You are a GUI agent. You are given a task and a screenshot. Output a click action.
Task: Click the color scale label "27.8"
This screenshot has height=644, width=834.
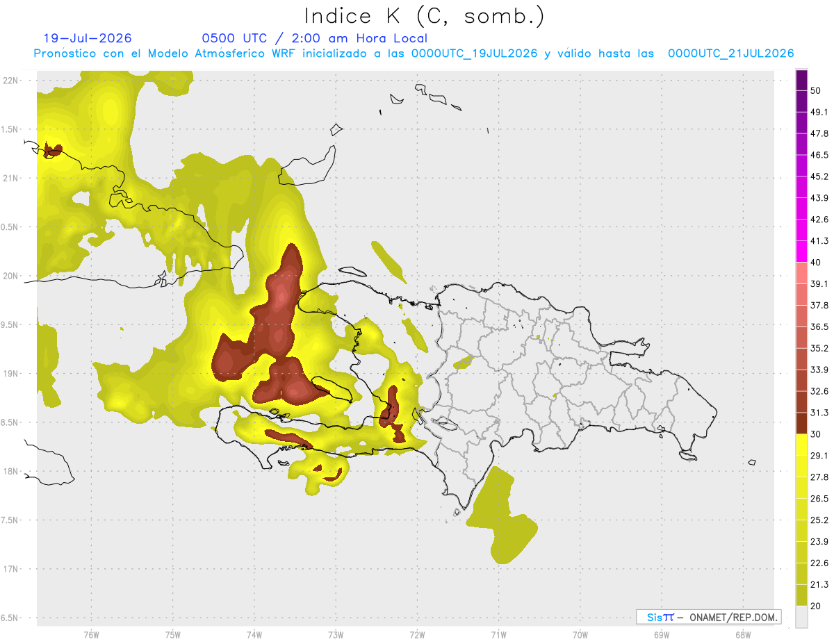820,477
